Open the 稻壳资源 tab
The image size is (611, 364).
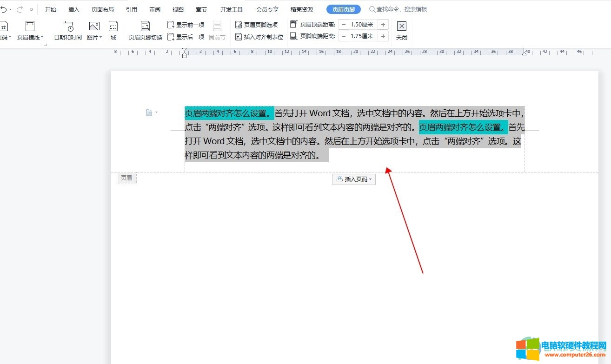pos(302,9)
